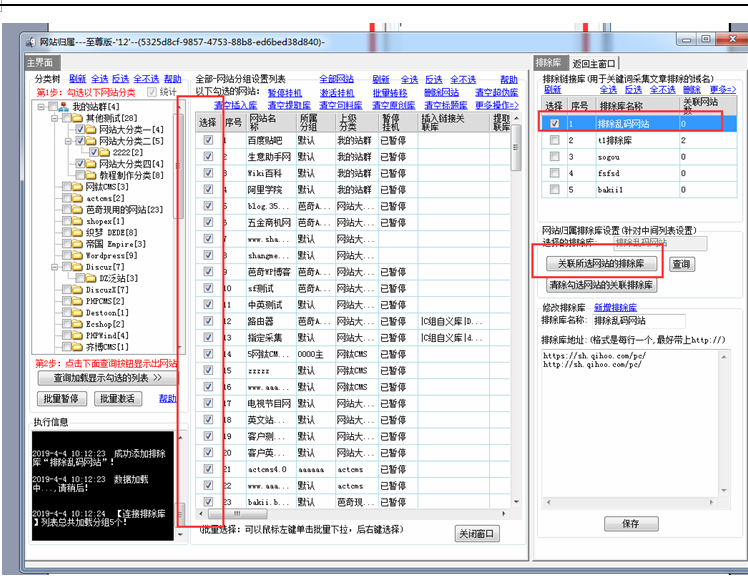Check the t1排除库 checkbox
748x576 pixels.
(x=554, y=140)
